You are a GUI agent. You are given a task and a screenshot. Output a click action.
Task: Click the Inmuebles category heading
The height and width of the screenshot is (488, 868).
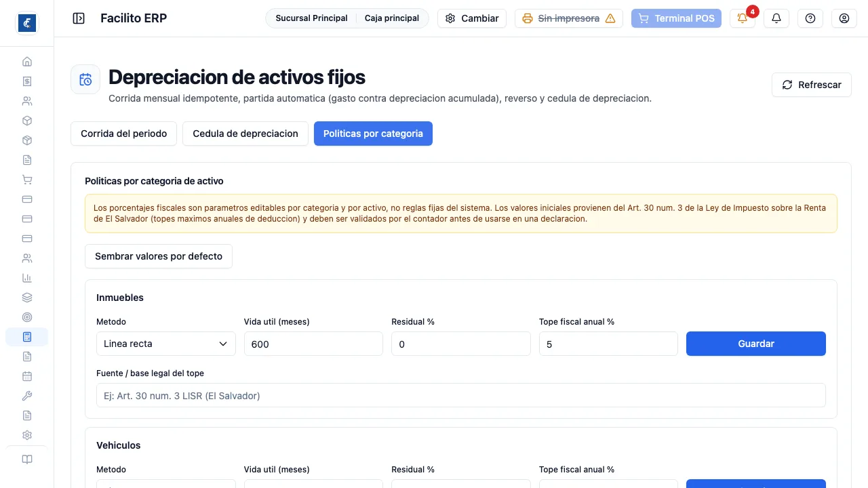(x=120, y=298)
